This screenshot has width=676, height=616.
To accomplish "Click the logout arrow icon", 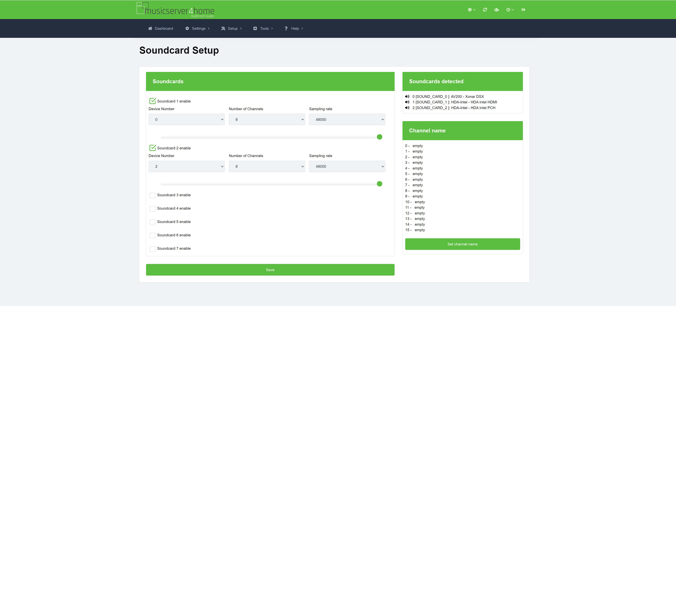I will (523, 10).
